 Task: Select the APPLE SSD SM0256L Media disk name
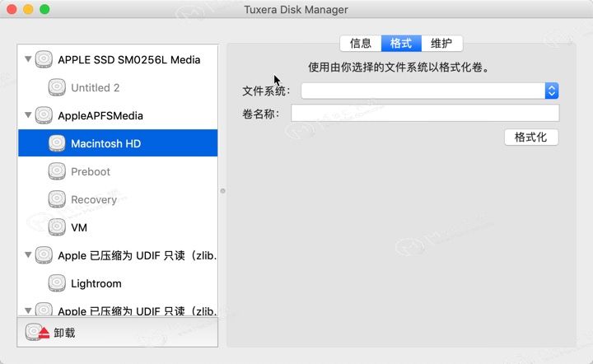point(129,60)
